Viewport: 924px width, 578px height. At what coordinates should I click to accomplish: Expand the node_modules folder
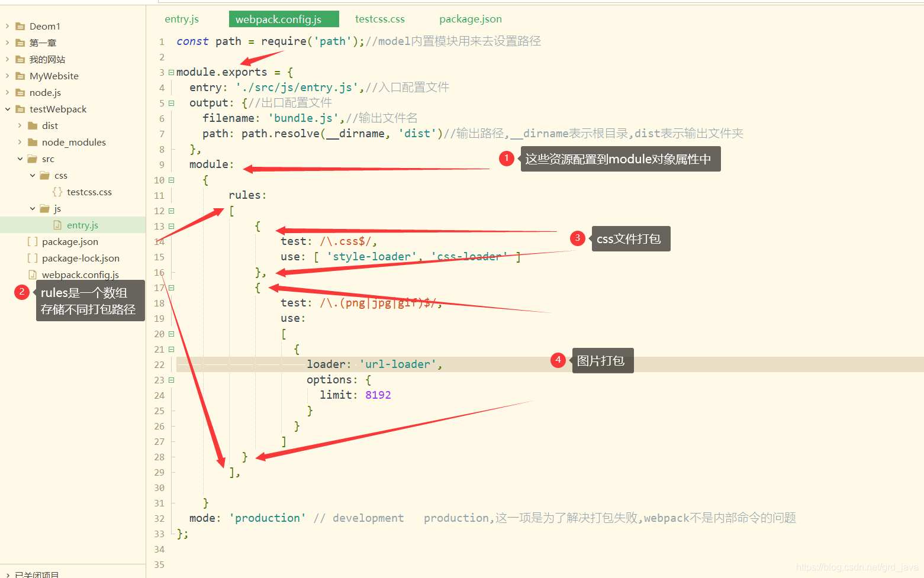[x=20, y=142]
